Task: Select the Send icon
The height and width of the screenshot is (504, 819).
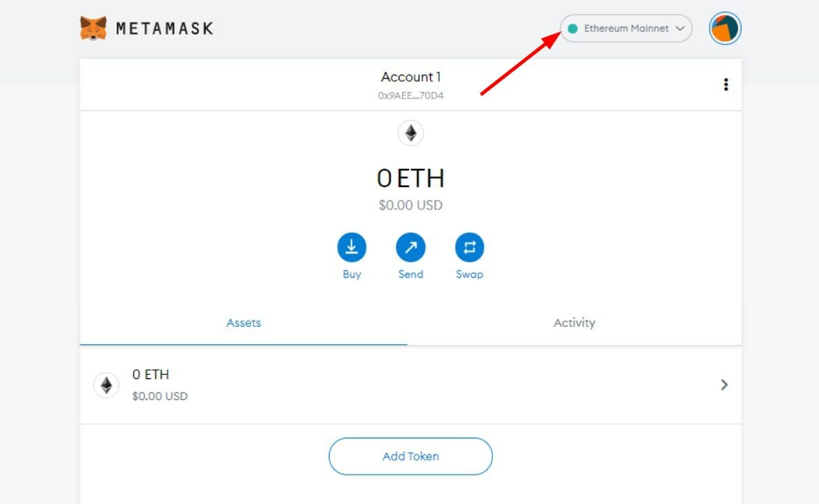Action: (x=411, y=247)
